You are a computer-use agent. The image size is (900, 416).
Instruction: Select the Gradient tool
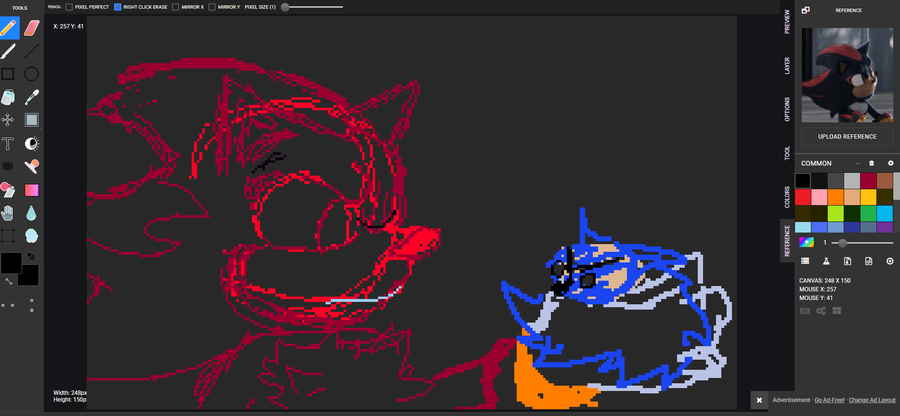coord(32,190)
